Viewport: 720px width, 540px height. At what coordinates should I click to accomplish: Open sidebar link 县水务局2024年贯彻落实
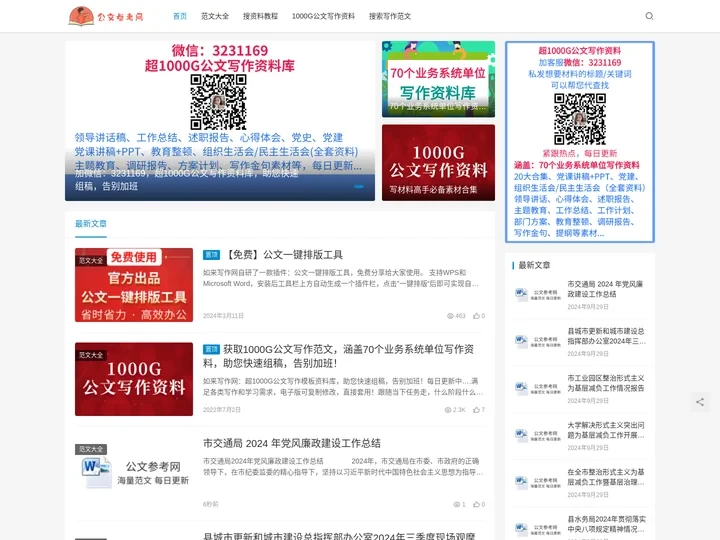coord(606,524)
